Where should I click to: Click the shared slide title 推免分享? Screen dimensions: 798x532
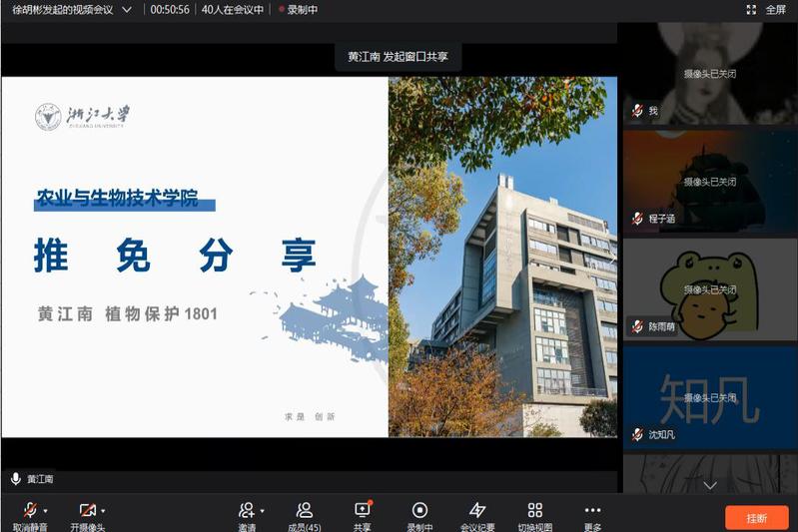(x=175, y=256)
